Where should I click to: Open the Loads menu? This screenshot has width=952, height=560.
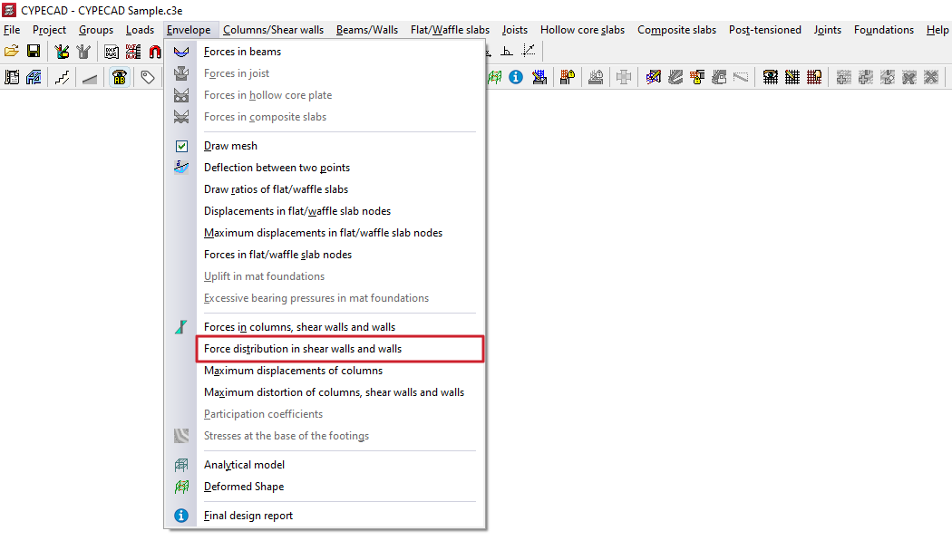[x=140, y=30]
